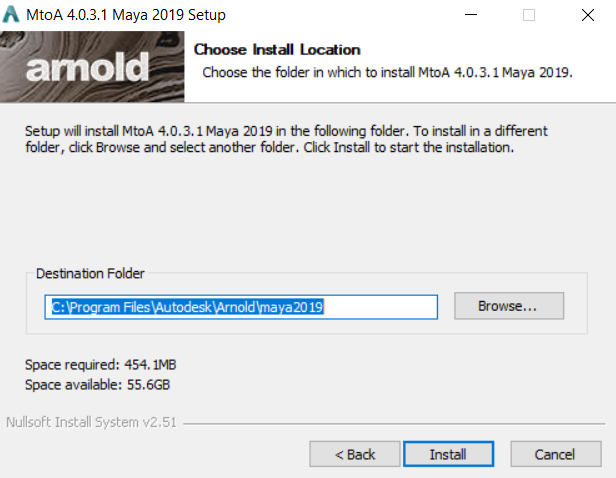Close the MtoA Setup window
Image resolution: width=616 pixels, height=478 pixels.
(x=586, y=15)
